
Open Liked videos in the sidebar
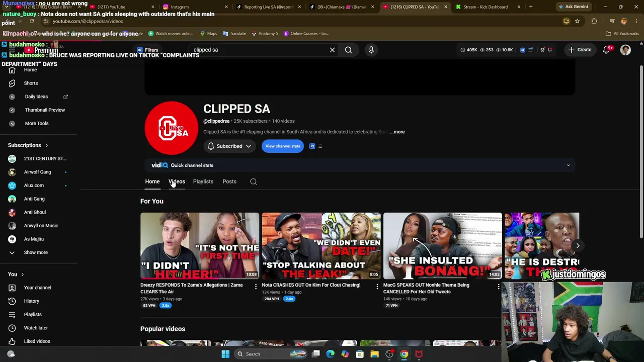pos(37,341)
